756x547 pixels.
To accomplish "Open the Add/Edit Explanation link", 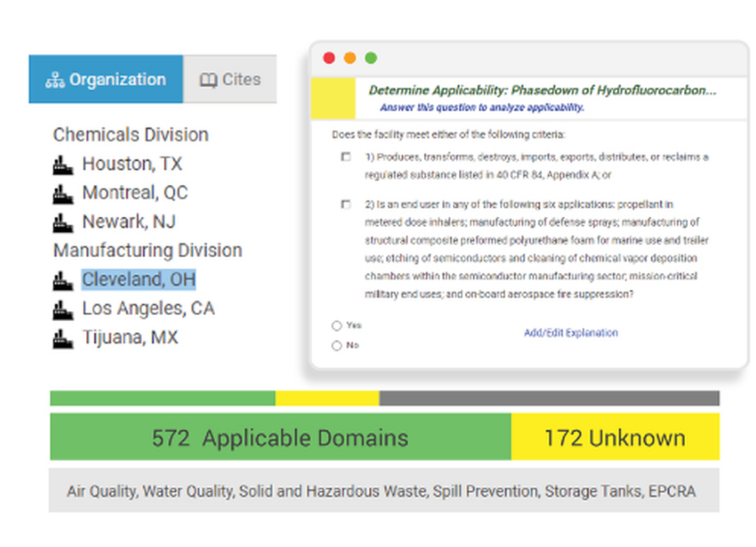I will 571,332.
